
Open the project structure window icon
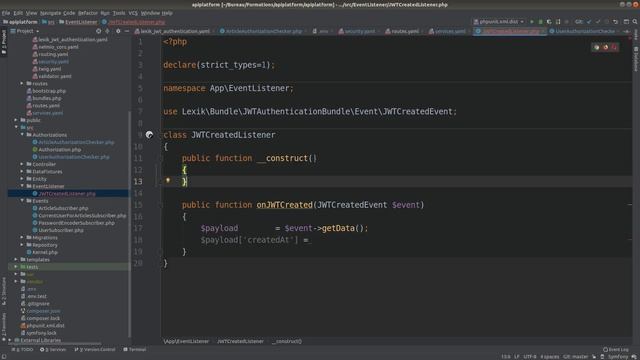point(626,22)
